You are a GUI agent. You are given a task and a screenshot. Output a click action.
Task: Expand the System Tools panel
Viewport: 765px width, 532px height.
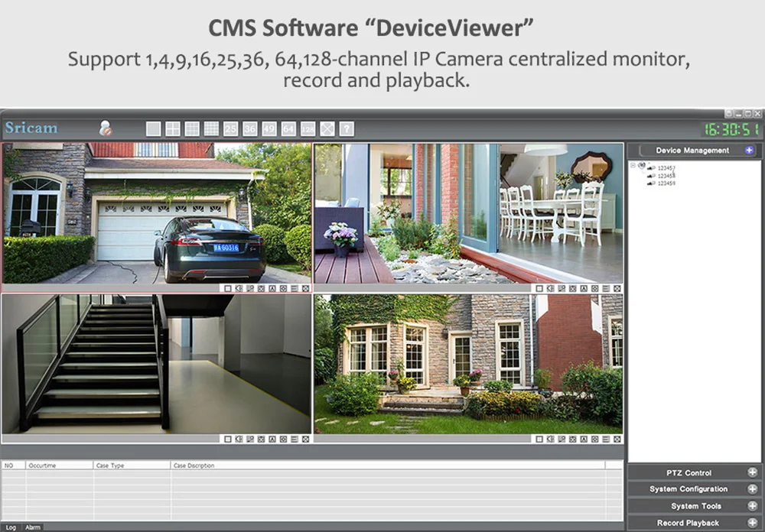coord(752,506)
